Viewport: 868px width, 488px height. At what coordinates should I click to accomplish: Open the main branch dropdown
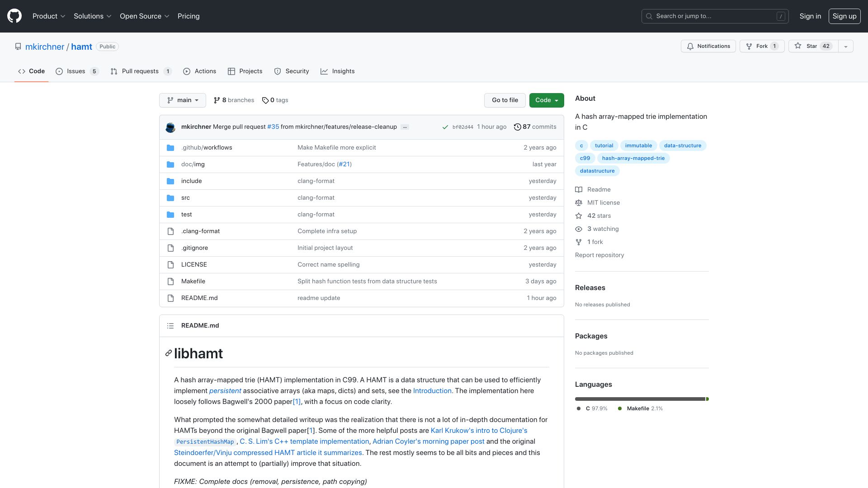click(183, 100)
